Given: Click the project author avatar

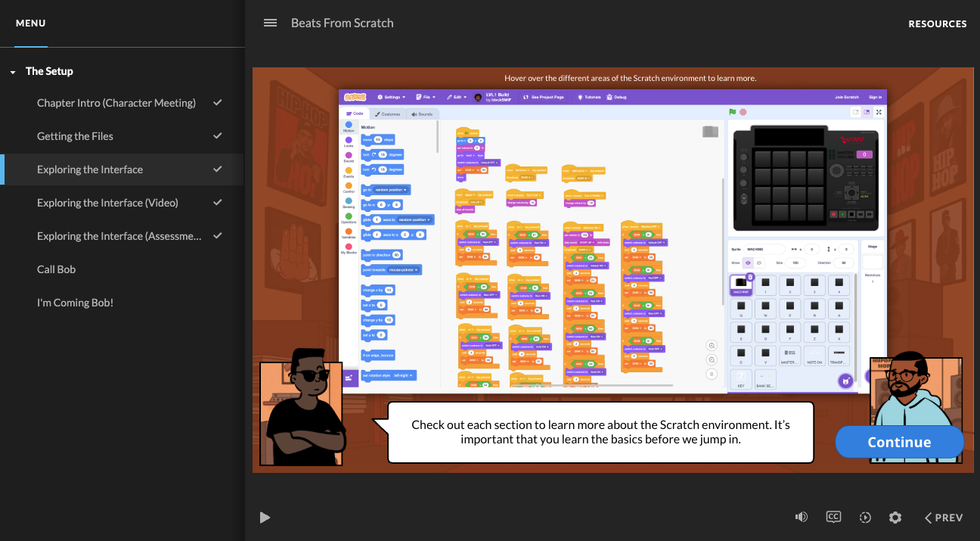Looking at the screenshot, I should [x=478, y=98].
